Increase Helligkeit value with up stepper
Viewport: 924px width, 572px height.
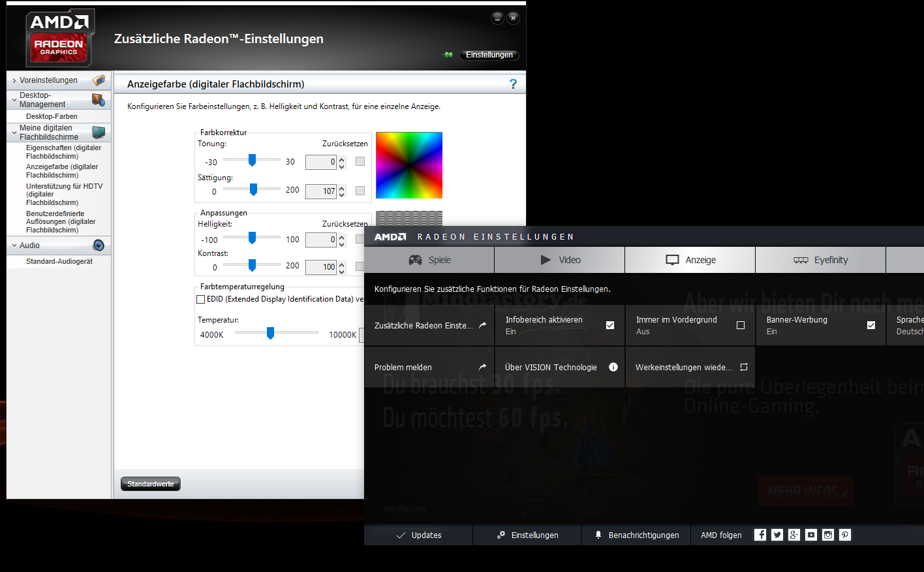(x=341, y=237)
